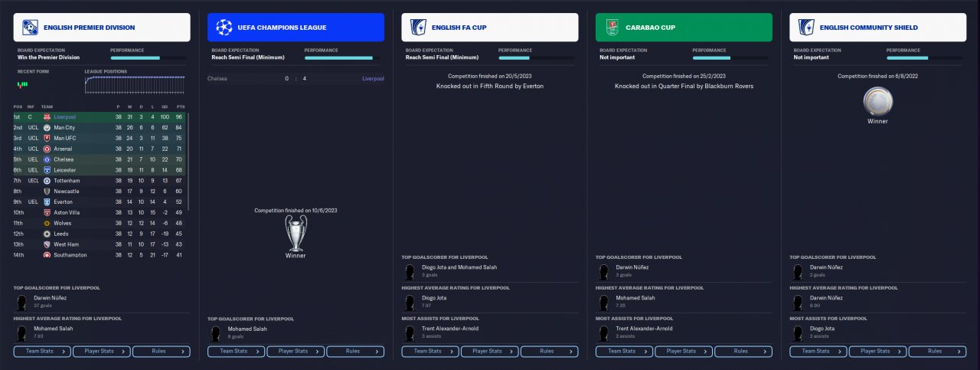Screen dimensions: 980x370
Task: Click the Champions League winner trophy icon
Action: tap(295, 232)
